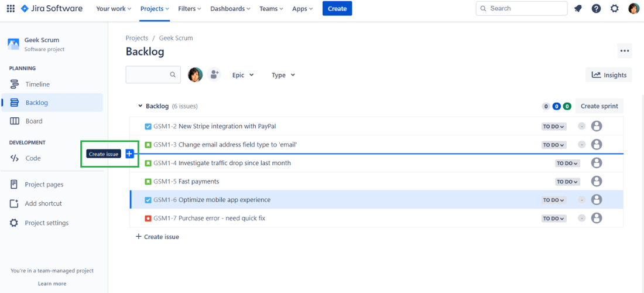
Task: Click the backlog search input box
Action: 153,75
